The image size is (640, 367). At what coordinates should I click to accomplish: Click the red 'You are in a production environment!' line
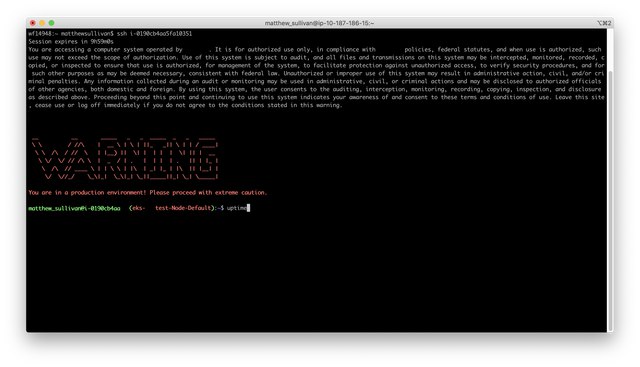tap(147, 193)
